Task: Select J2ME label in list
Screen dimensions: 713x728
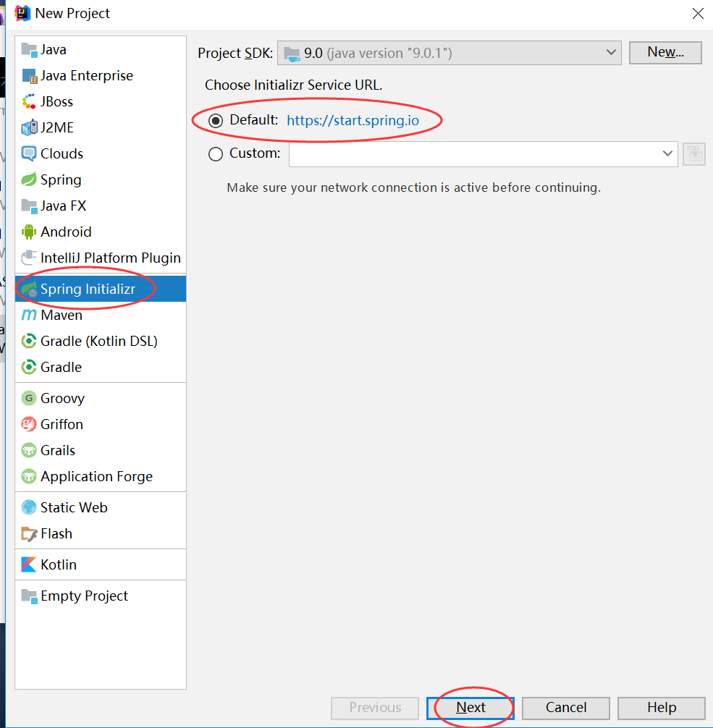Action: pyautogui.click(x=57, y=127)
